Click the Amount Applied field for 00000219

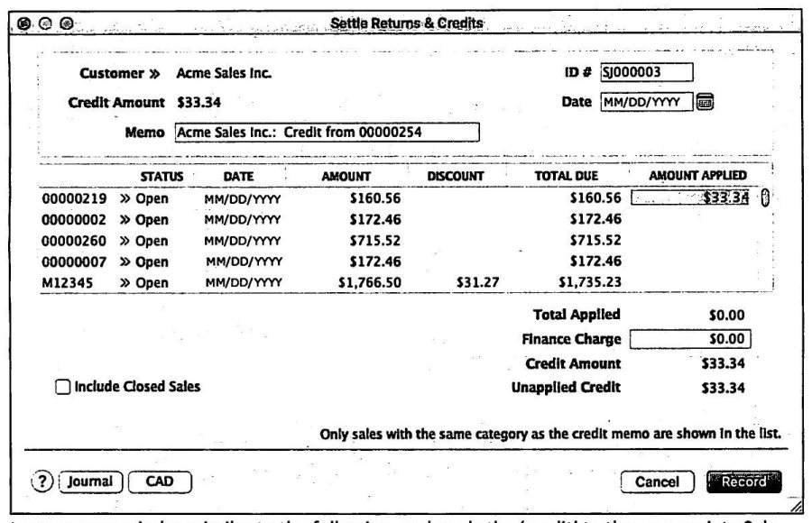click(x=690, y=197)
